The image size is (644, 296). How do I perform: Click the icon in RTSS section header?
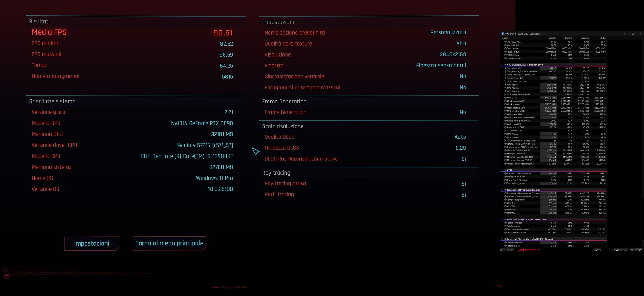505,170
